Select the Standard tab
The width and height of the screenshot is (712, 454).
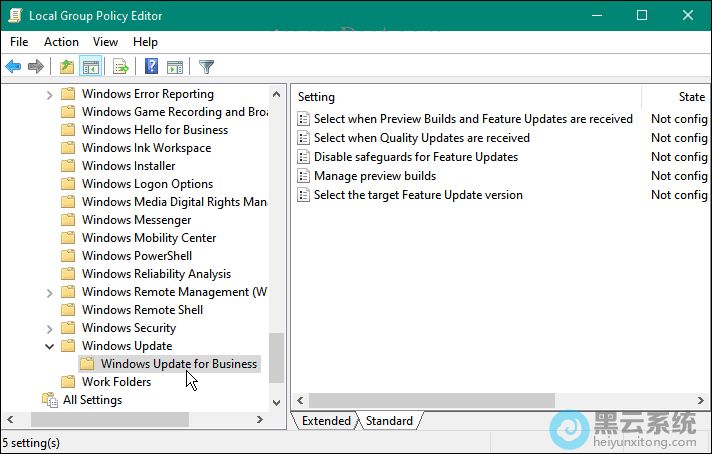[389, 421]
